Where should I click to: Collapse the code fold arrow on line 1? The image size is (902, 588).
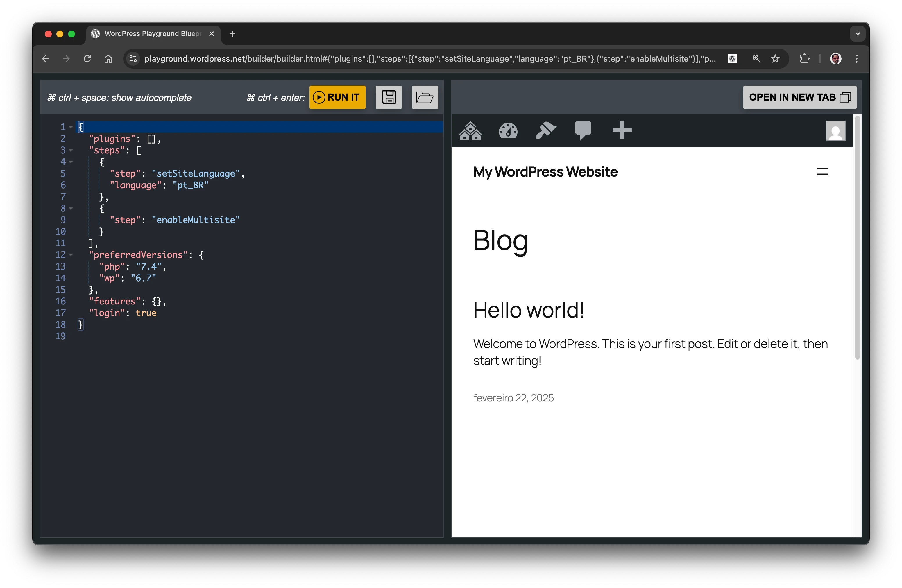click(x=71, y=127)
